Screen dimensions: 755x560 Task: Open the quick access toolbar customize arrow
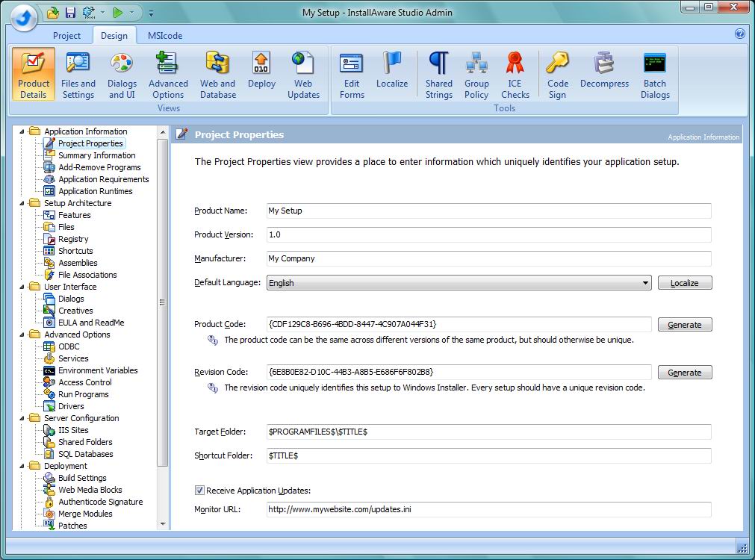[x=151, y=13]
